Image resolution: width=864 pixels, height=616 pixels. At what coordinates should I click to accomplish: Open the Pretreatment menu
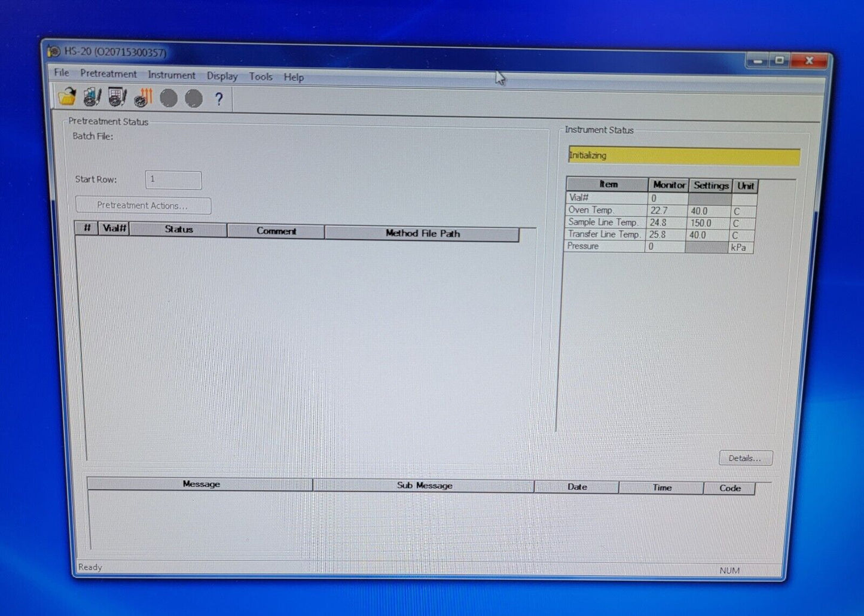(108, 74)
